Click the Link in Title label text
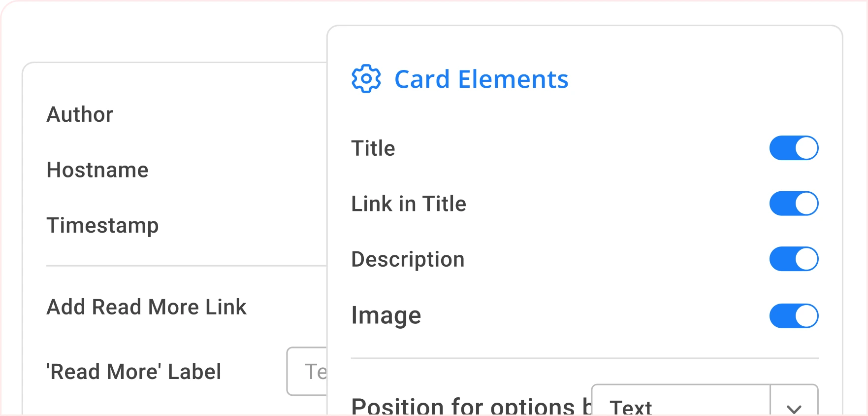 coord(409,204)
